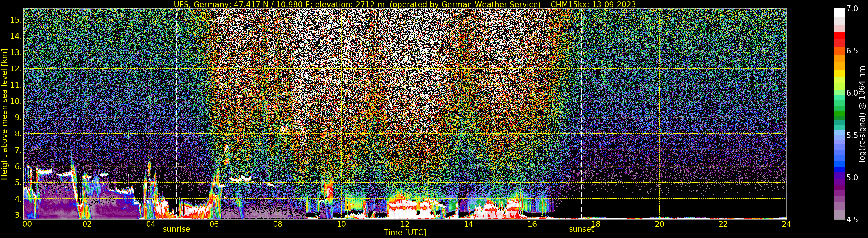Click the '04' tick on the time axis
Viewport: 868px width, 238px height.
(x=151, y=224)
